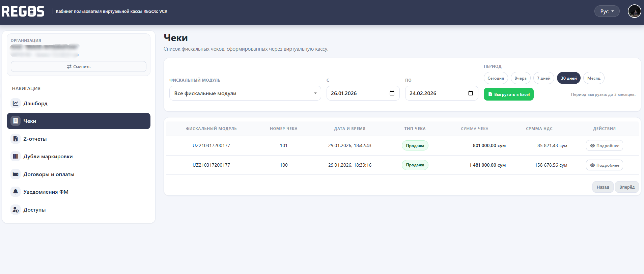Click the wallet icon for Договоры и оплаты
Image resolution: width=644 pixels, height=274 pixels.
(x=16, y=174)
